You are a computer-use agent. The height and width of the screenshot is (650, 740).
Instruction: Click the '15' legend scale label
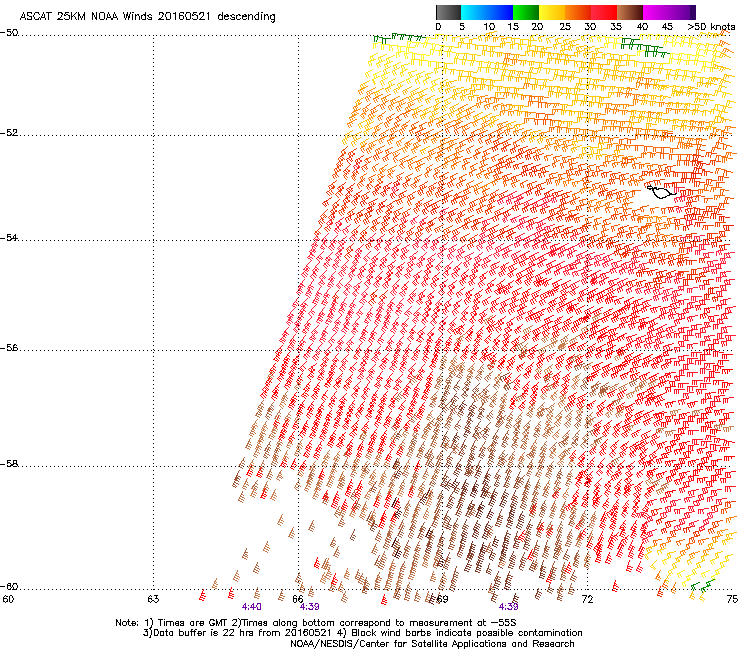(513, 27)
